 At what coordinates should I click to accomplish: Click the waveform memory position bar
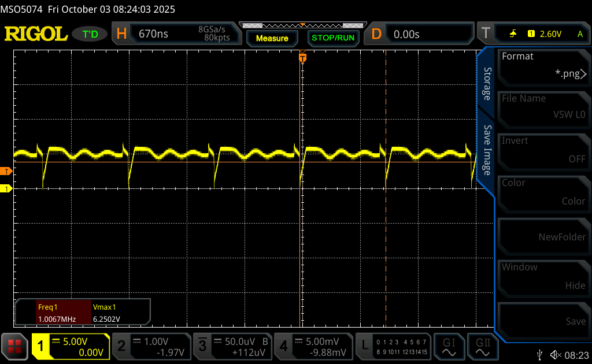(302, 25)
